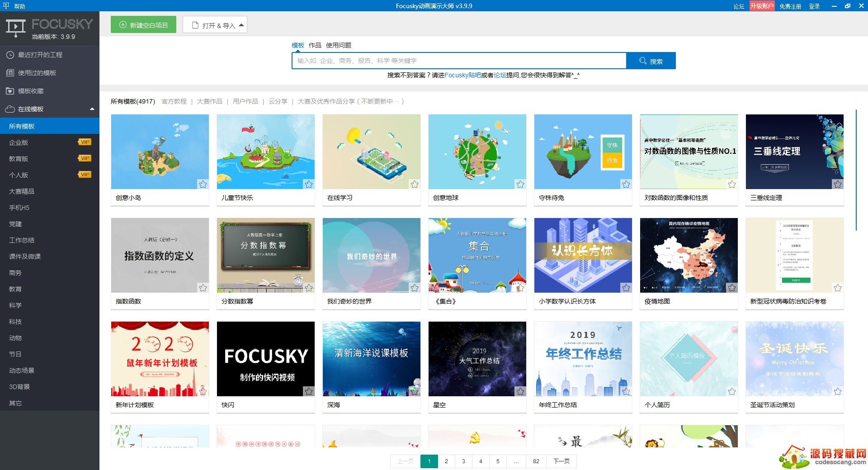The height and width of the screenshot is (470, 868).
Task: Star the 快闪 template
Action: tap(309, 391)
